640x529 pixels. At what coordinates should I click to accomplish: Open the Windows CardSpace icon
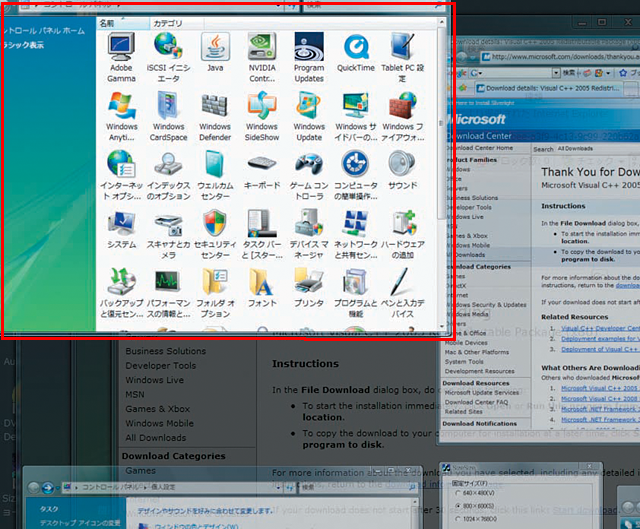168,116
